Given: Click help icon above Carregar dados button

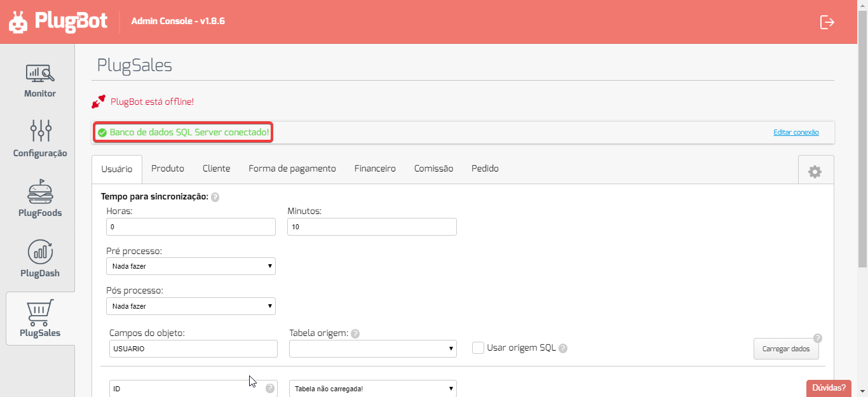Looking at the screenshot, I should click(x=818, y=338).
